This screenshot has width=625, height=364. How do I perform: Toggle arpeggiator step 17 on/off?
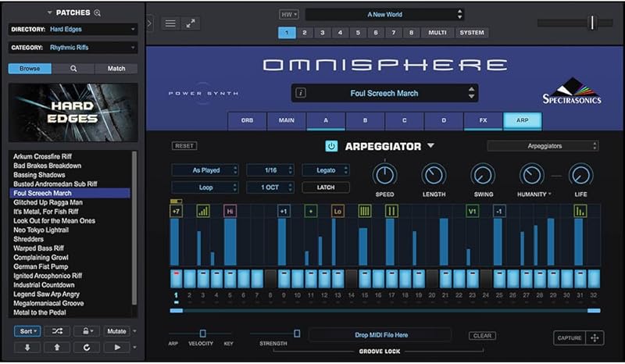click(391, 278)
